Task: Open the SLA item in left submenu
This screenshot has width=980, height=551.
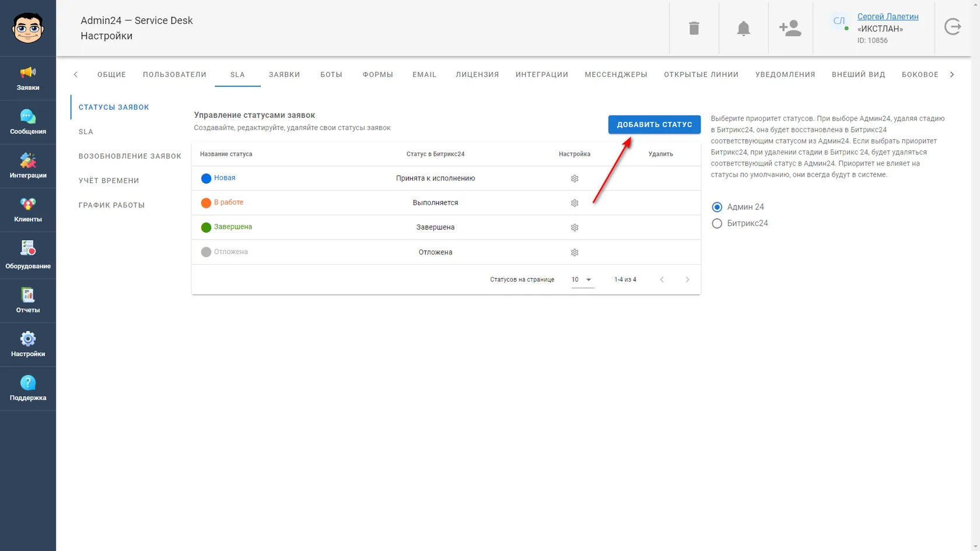Action: [86, 132]
